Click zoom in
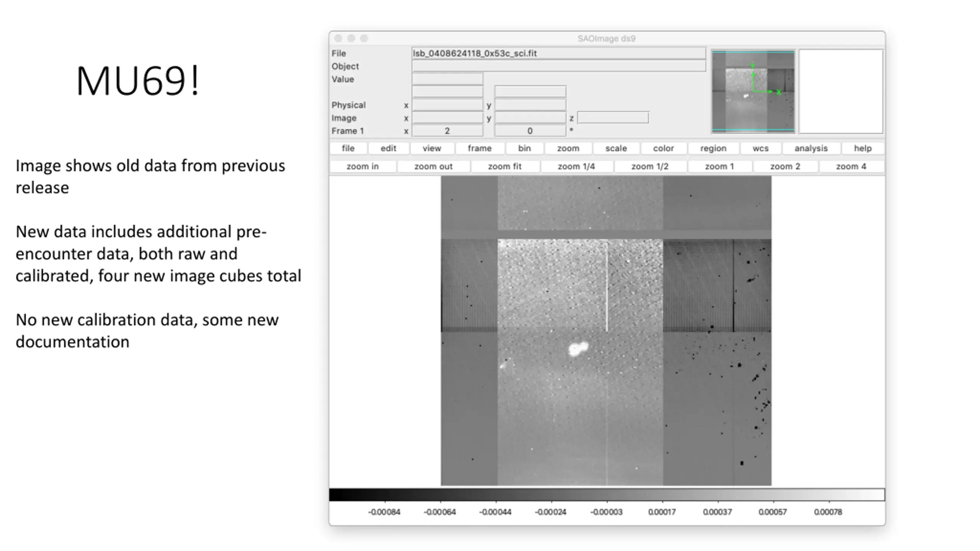The image size is (980, 551). 363,166
